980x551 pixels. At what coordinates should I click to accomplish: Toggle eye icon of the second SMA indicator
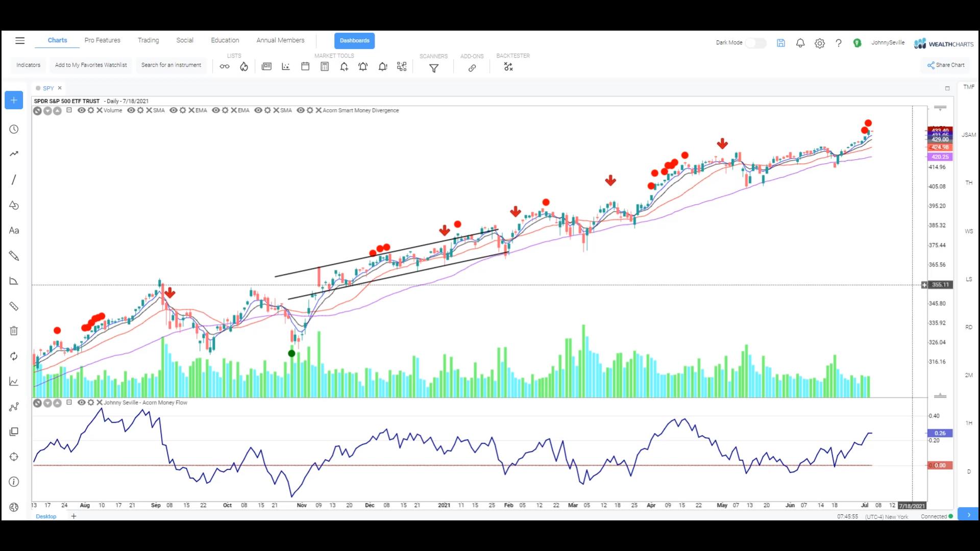point(258,110)
